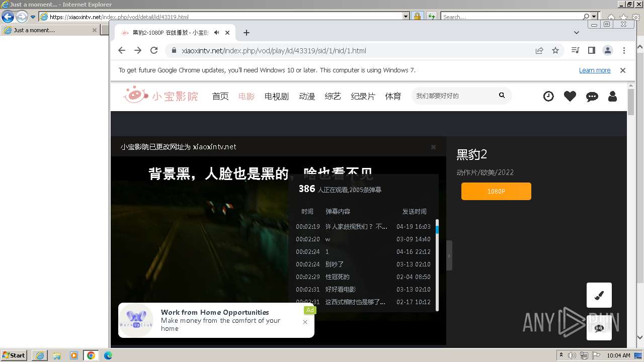The height and width of the screenshot is (362, 644).
Task: Click the site search magnifier icon
Action: point(502,95)
